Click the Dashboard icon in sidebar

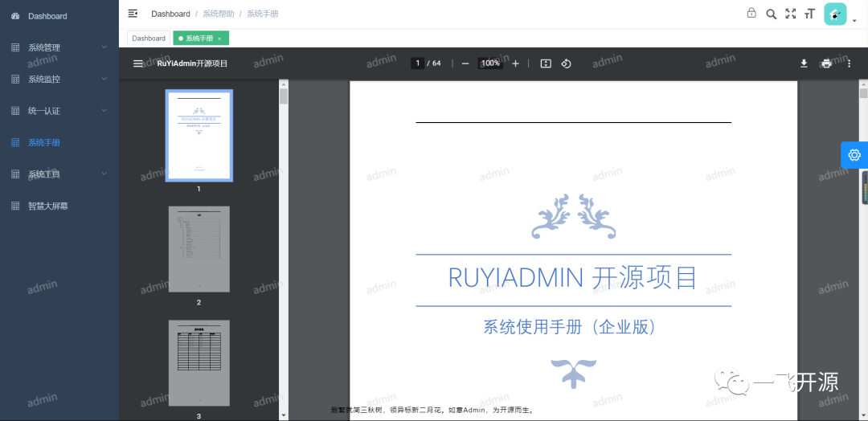(x=15, y=16)
